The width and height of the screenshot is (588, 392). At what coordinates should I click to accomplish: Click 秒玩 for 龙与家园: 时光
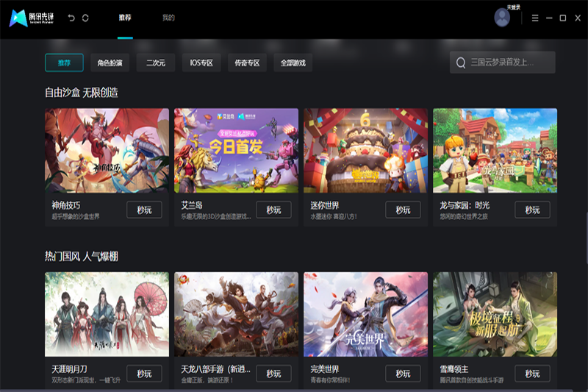pos(532,210)
